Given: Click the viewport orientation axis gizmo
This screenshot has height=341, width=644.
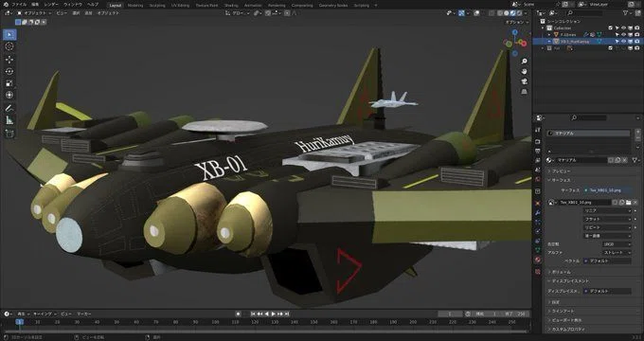Looking at the screenshot, I should click(515, 43).
